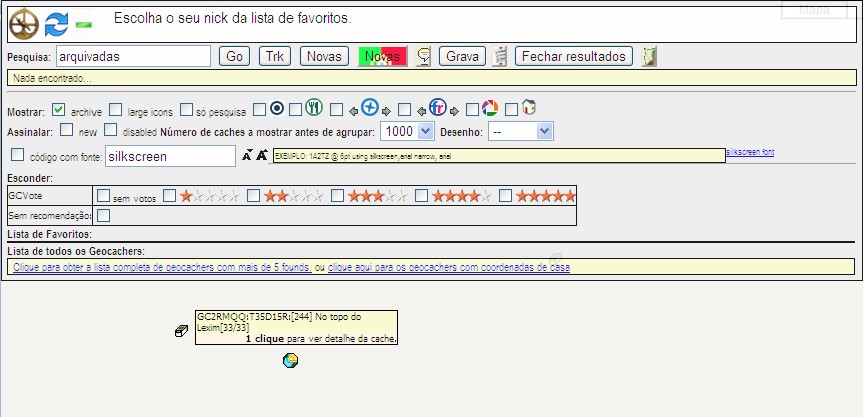Viewport: 863px width, 417px height.
Task: Click the notepad icon beside Grava
Action: pyautogui.click(x=499, y=56)
